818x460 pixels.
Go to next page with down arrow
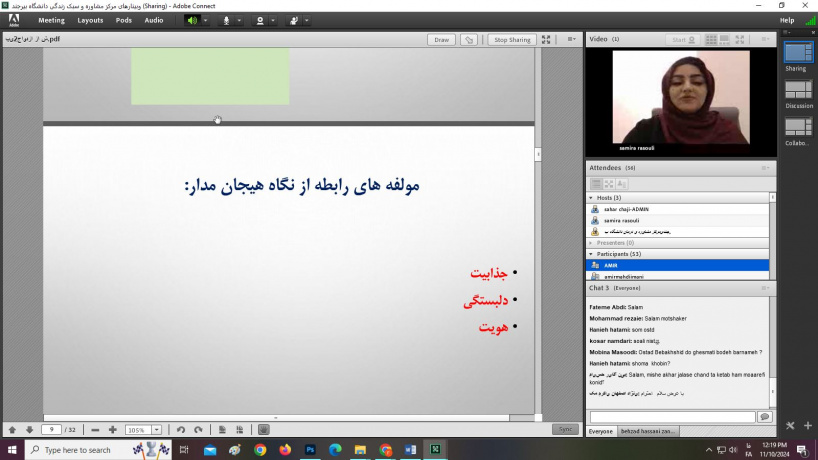[x=29, y=430]
